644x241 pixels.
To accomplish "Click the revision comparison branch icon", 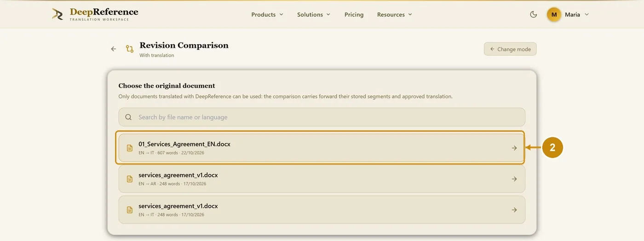I will [130, 49].
